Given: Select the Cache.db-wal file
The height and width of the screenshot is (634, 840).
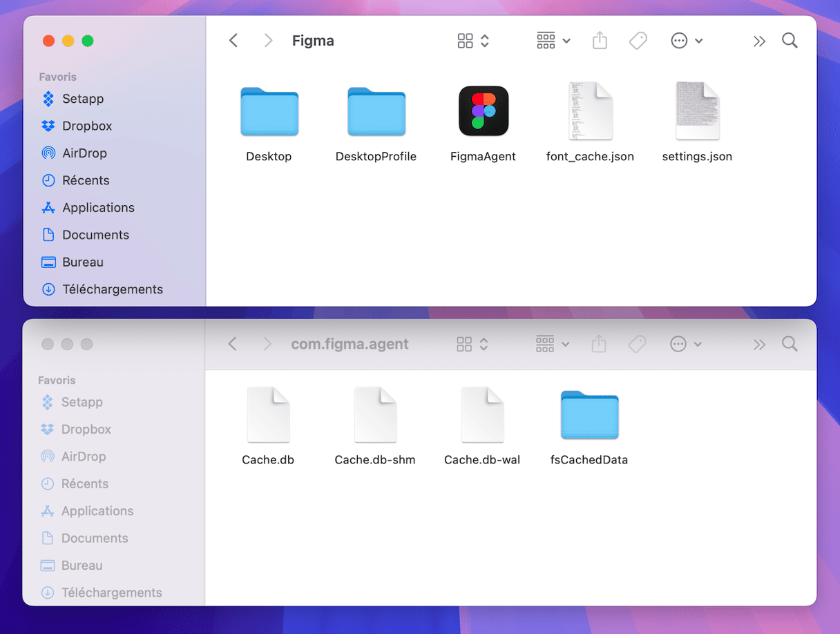Looking at the screenshot, I should (482, 416).
